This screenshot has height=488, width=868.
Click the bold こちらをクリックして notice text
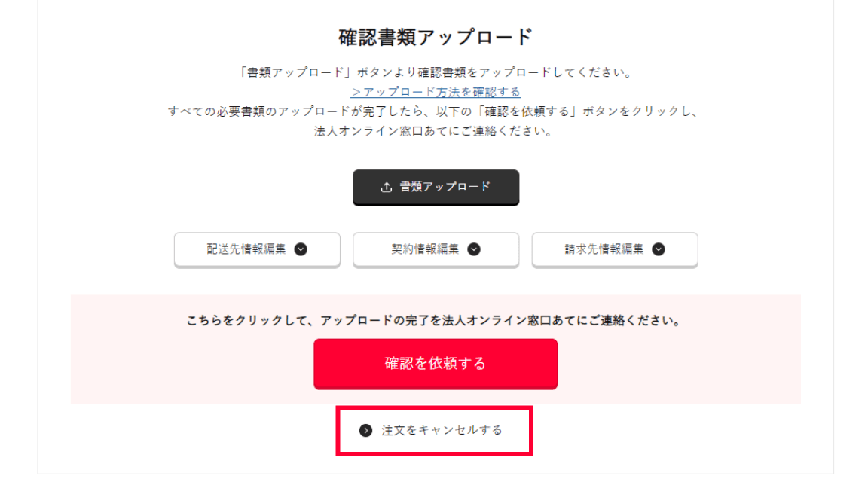coord(434,321)
